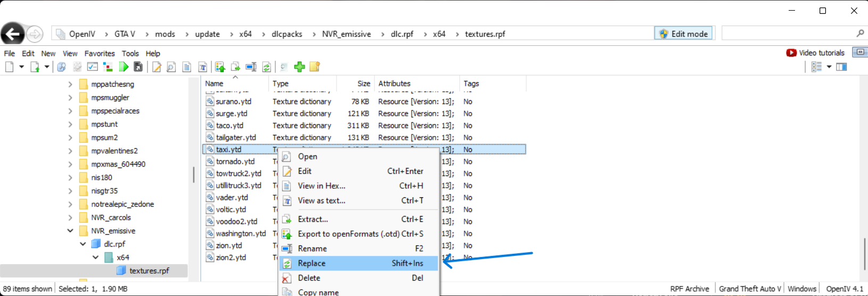Sort by the Attributes column header
This screenshot has height=296, width=868.
(416, 83)
